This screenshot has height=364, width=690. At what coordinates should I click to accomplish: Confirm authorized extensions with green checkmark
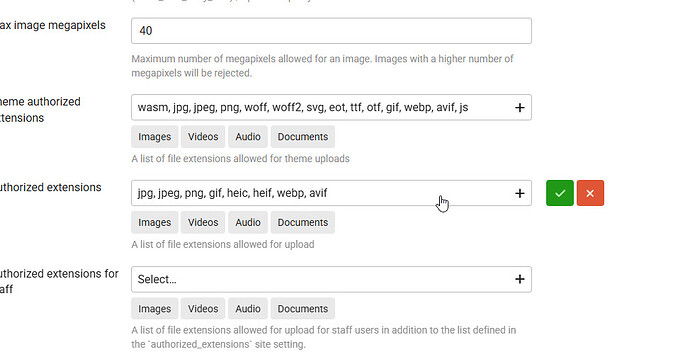[560, 193]
